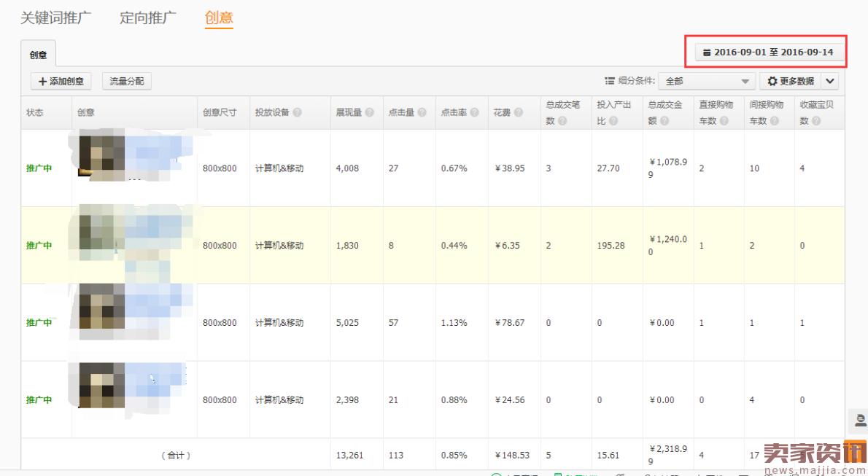Click the 流量分配 button

pos(127,82)
